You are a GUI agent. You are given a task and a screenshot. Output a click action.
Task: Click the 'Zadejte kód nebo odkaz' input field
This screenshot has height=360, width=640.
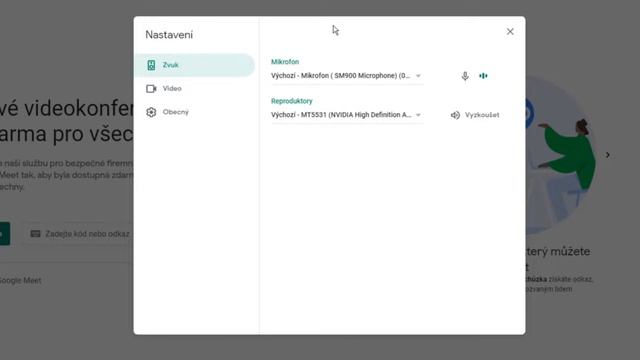tap(79, 234)
